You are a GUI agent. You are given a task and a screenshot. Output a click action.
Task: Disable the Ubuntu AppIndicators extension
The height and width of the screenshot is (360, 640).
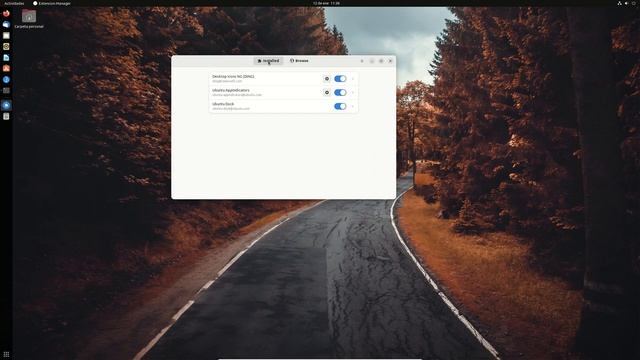(340, 93)
